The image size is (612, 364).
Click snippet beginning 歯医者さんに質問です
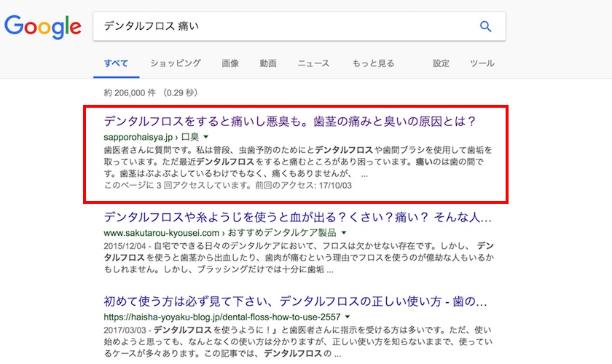coord(298,162)
